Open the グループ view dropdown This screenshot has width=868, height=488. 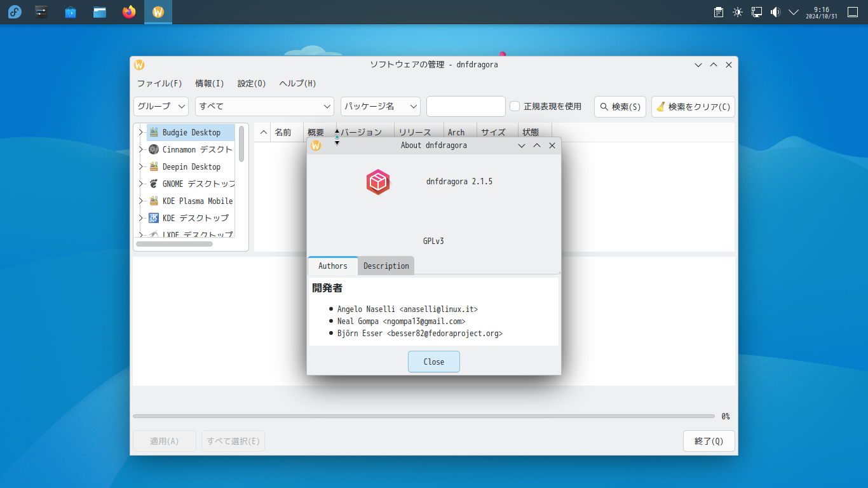coord(161,107)
